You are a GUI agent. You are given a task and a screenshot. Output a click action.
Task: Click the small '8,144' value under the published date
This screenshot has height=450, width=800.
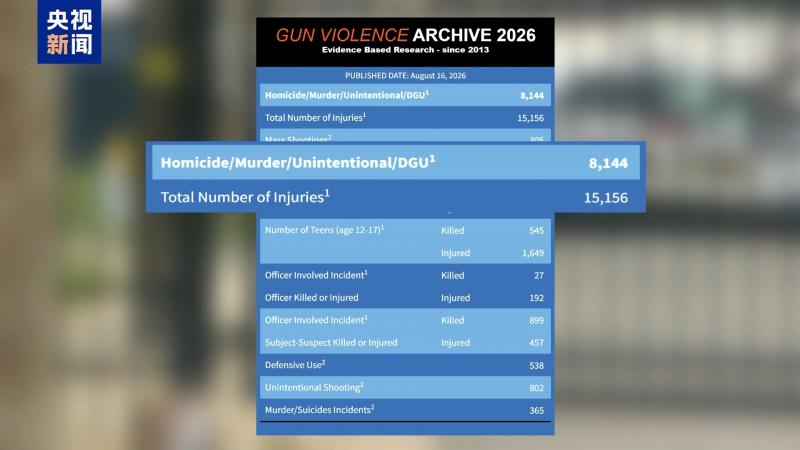tap(532, 95)
